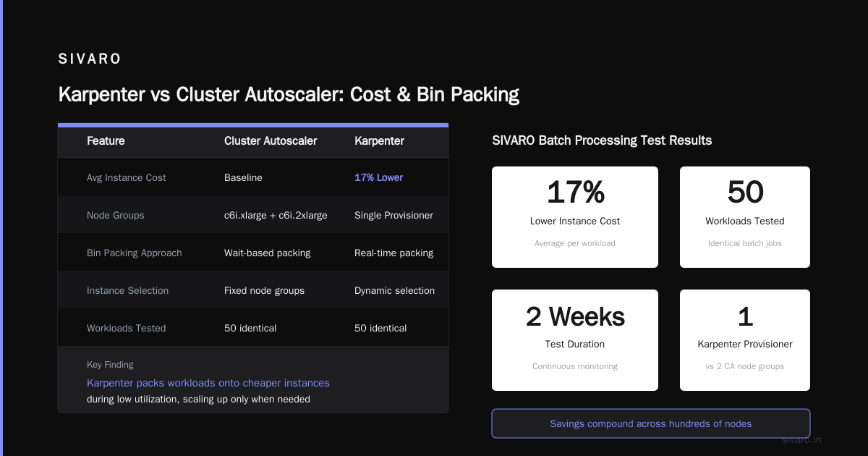Click the during low utilization sentence

click(x=198, y=400)
